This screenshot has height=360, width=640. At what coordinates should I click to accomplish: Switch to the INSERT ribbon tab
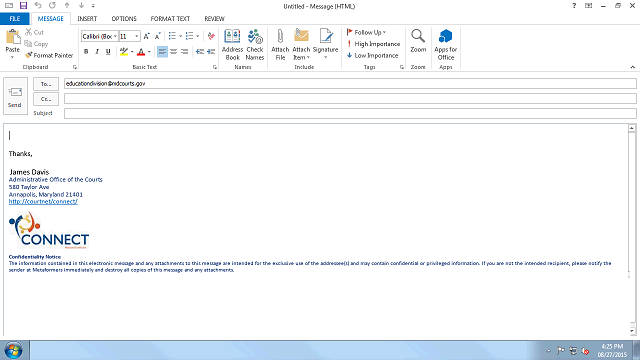click(x=87, y=19)
